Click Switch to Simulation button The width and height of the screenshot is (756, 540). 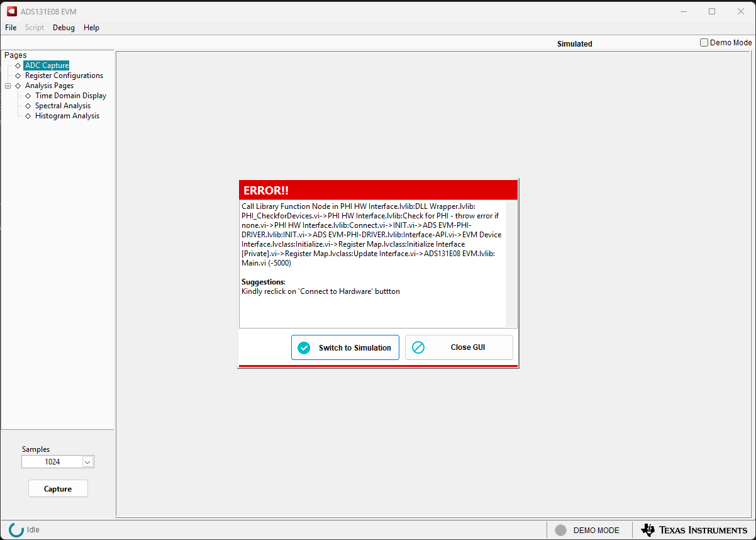345,347
